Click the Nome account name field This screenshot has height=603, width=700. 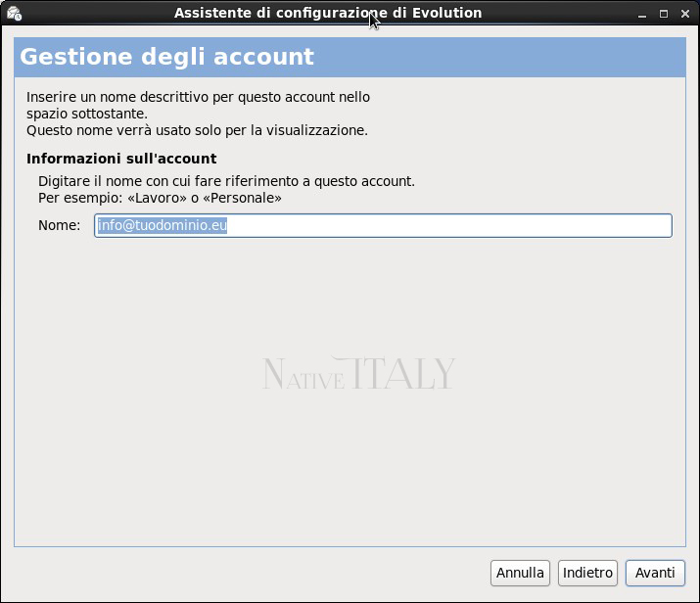(x=383, y=225)
